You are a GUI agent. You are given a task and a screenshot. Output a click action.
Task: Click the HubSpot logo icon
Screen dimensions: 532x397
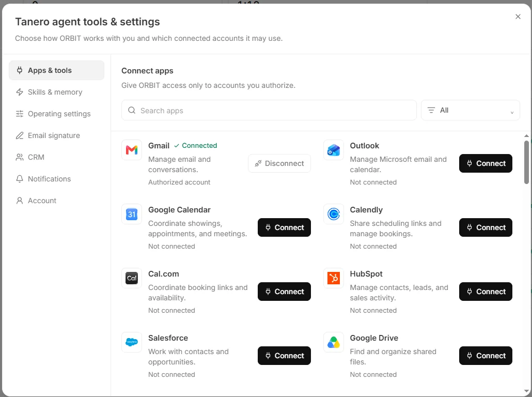pyautogui.click(x=334, y=278)
